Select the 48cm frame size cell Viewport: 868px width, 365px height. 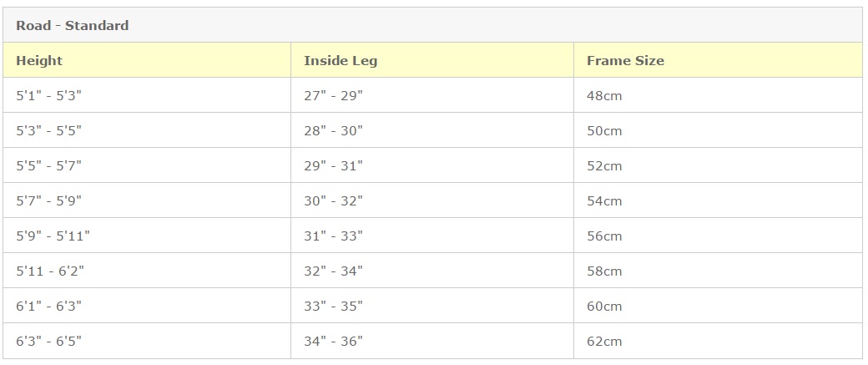pyautogui.click(x=604, y=96)
